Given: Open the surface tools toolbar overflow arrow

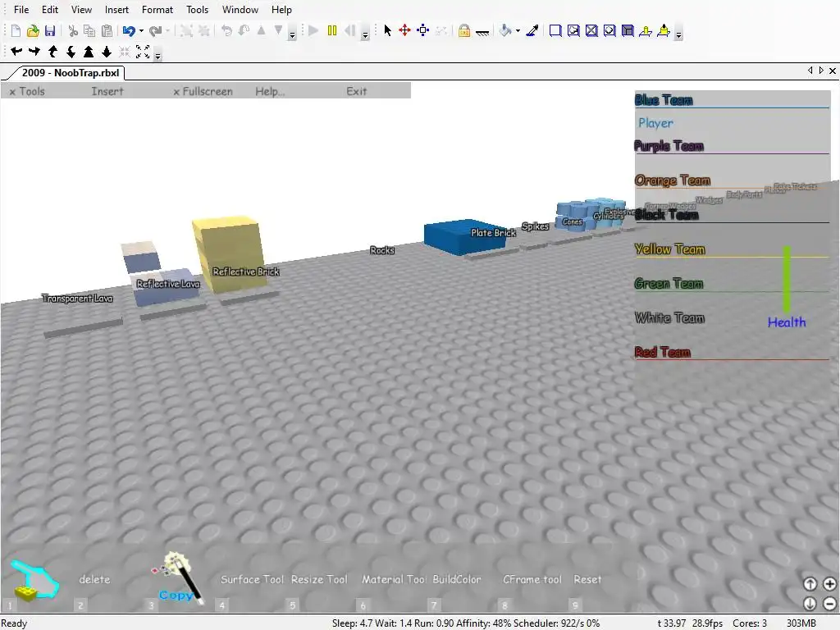Looking at the screenshot, I should coord(678,34).
